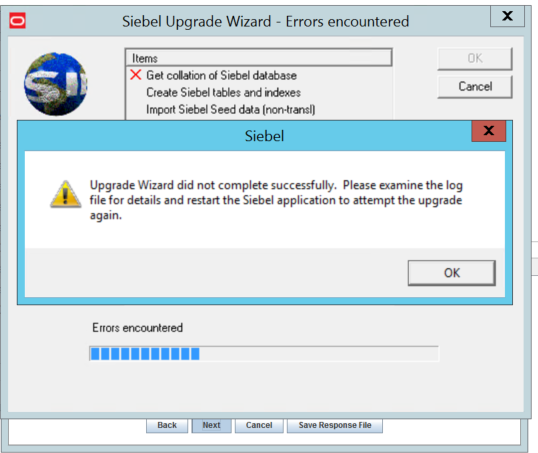The width and height of the screenshot is (538, 453).
Task: Click the Next button
Action: (x=211, y=425)
